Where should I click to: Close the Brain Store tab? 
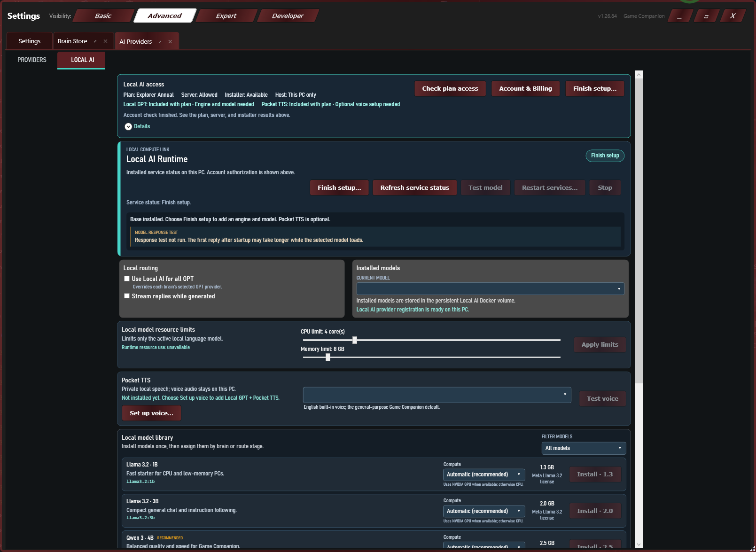106,41
